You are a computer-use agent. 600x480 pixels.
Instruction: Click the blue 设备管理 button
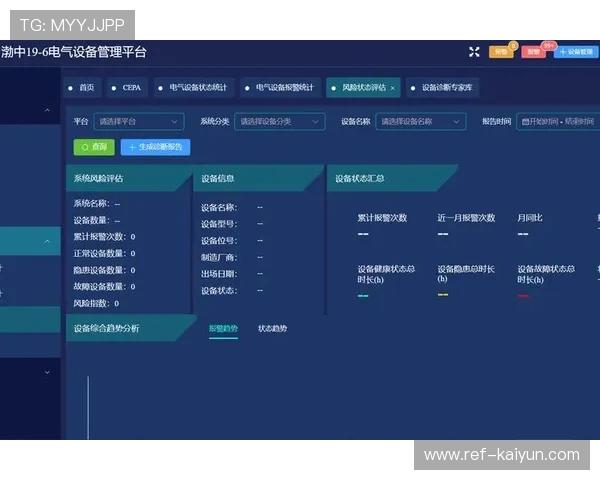click(576, 52)
